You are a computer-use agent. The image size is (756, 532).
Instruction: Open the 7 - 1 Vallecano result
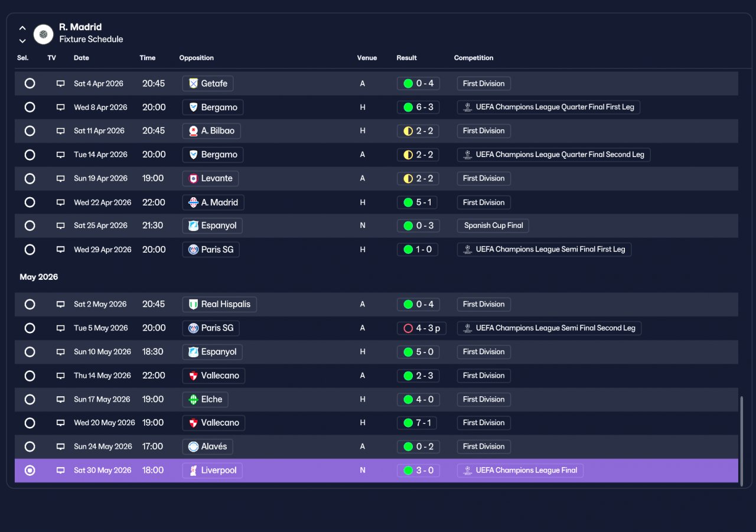click(418, 423)
